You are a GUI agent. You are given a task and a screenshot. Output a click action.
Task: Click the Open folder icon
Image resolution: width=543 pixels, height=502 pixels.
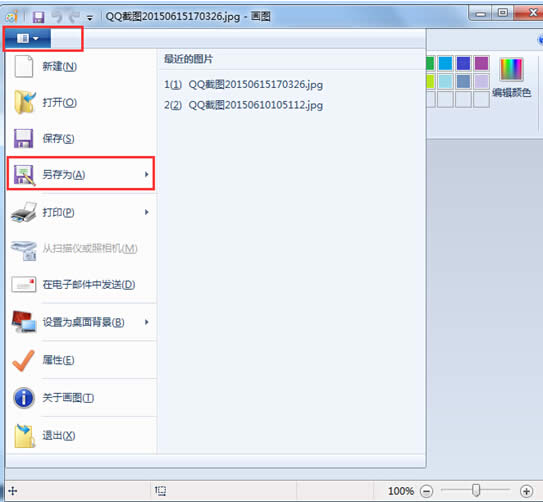coord(24,102)
